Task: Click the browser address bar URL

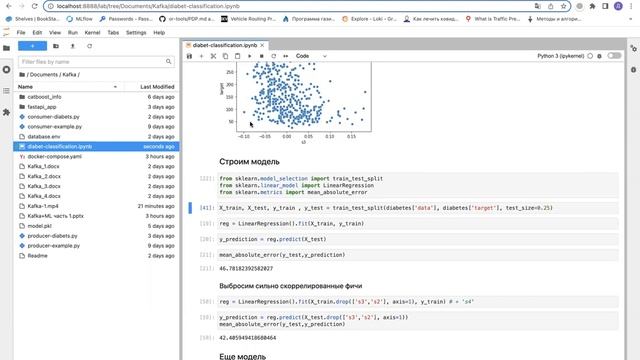Action: coord(148,6)
